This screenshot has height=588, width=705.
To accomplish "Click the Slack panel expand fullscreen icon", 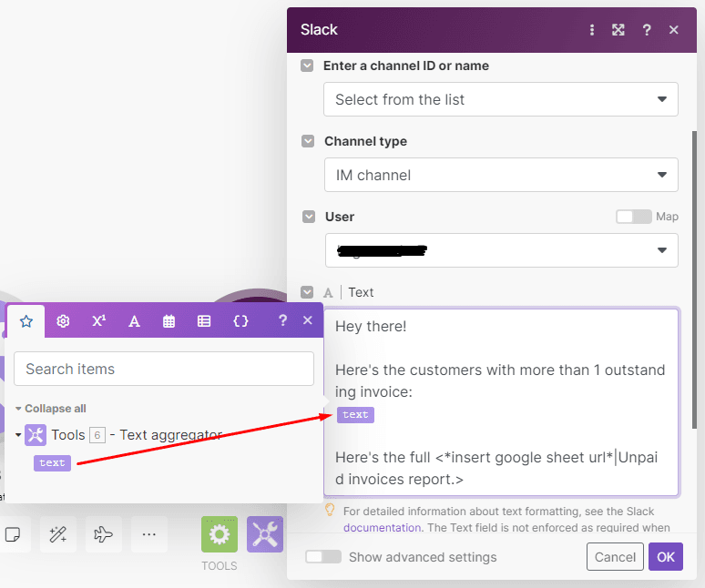I will pos(618,30).
